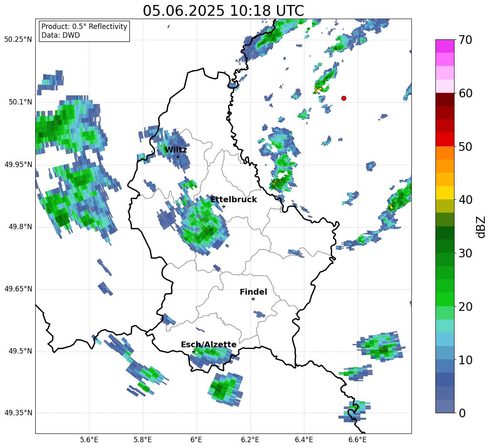Screen dimensions: 491x448
Task: Click the Findel city label
Action: click(x=253, y=292)
